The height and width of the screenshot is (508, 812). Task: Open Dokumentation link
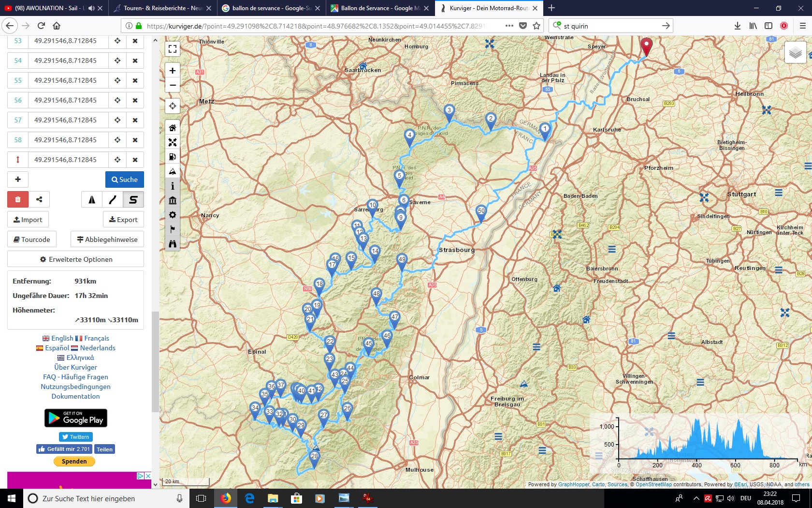[x=75, y=396]
